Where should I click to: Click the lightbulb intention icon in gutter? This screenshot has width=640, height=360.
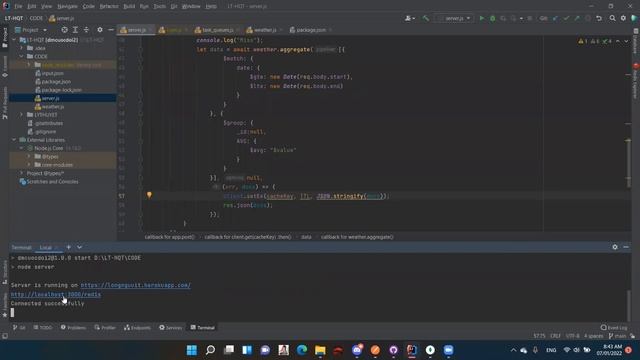[149, 195]
